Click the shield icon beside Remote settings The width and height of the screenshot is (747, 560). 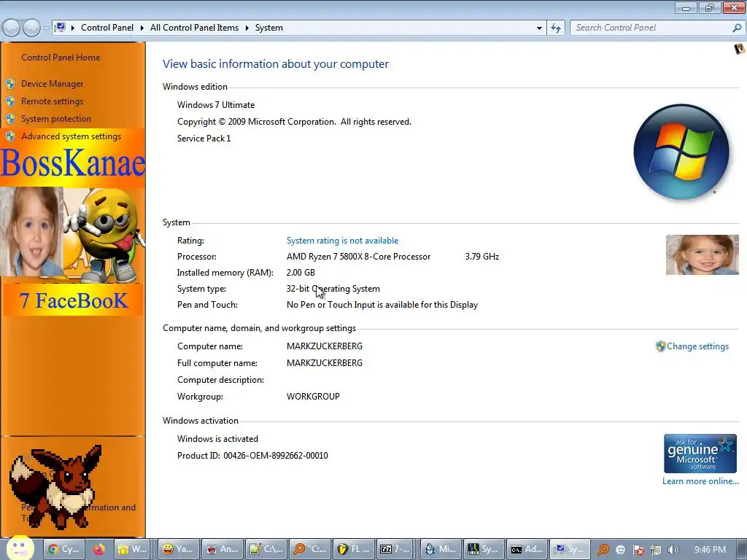(x=10, y=102)
